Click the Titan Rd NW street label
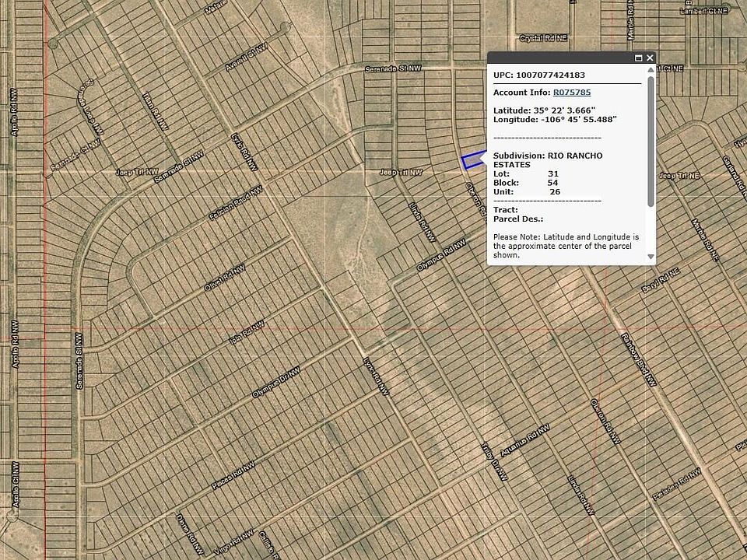This screenshot has width=747, height=560. [x=156, y=111]
